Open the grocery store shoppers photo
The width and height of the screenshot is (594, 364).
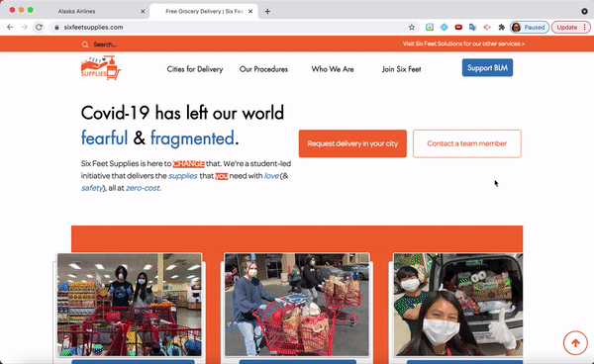(x=129, y=305)
